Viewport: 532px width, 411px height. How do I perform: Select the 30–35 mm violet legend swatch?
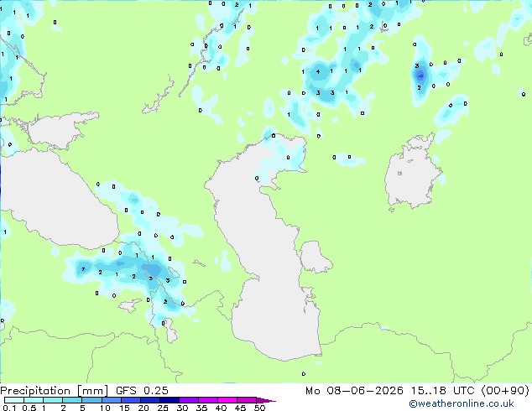(x=188, y=400)
